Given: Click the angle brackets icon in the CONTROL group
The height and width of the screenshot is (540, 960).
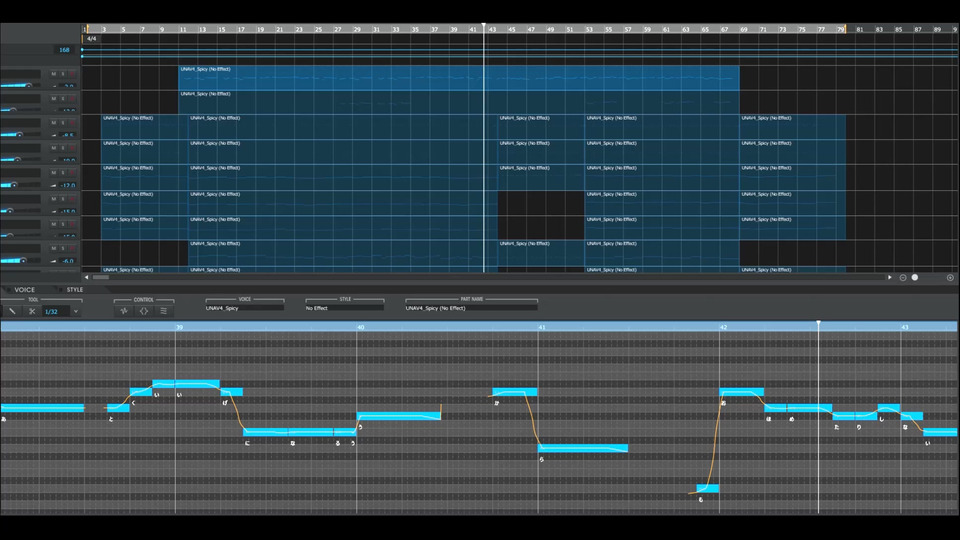Looking at the screenshot, I should (x=144, y=311).
